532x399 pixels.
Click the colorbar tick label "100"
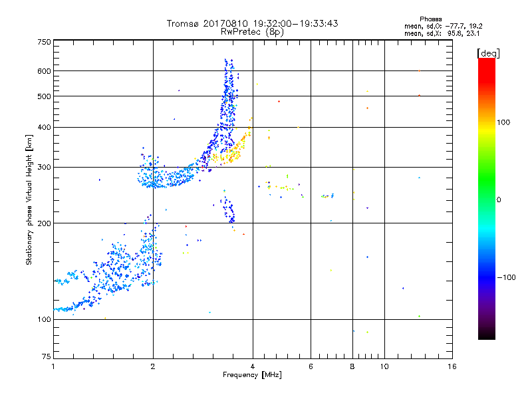pos(503,122)
